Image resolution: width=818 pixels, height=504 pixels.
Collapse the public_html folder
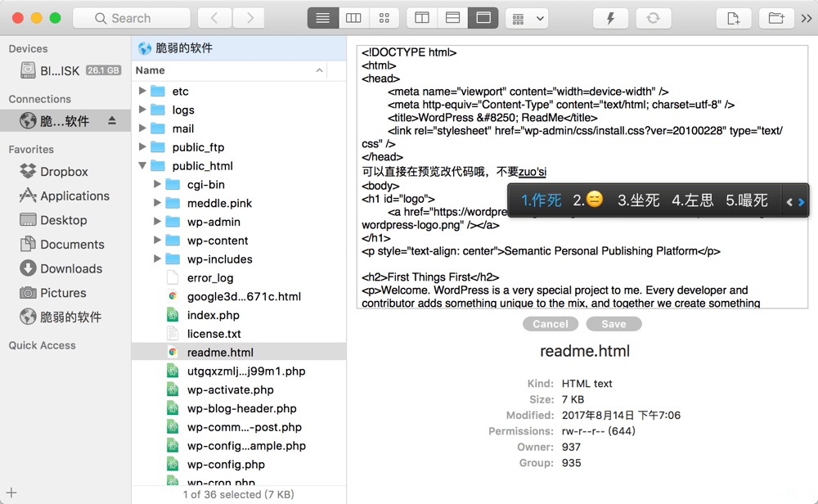[x=142, y=166]
